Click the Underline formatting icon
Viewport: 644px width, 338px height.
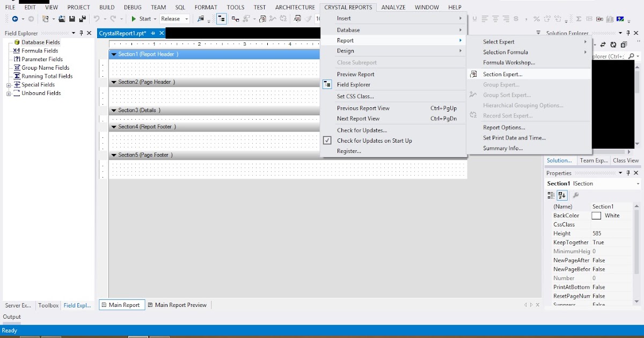tap(475, 19)
